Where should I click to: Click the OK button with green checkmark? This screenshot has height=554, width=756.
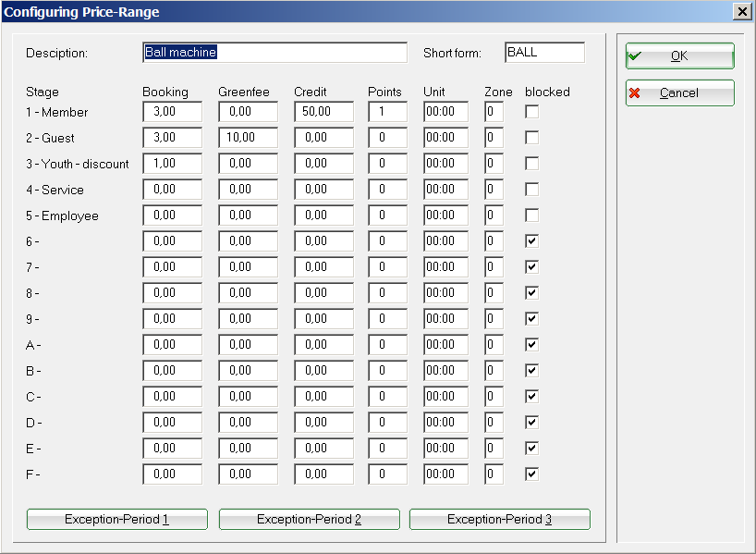[679, 55]
